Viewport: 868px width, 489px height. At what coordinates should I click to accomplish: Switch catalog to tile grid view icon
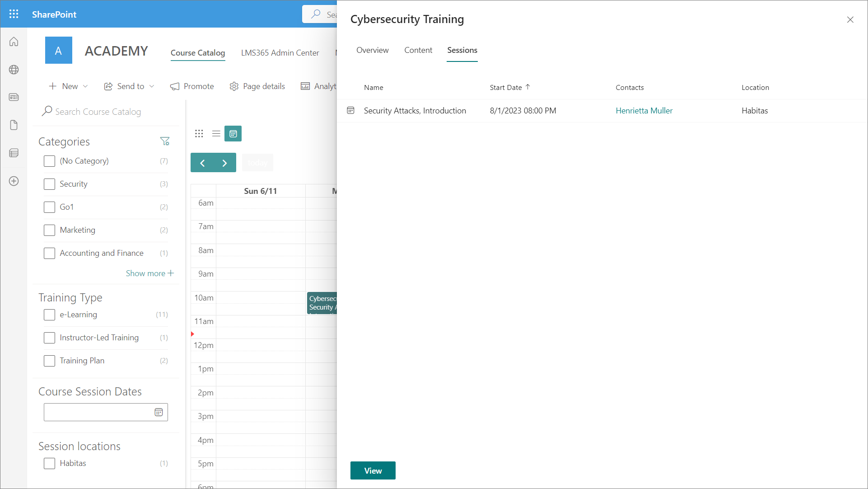point(199,134)
